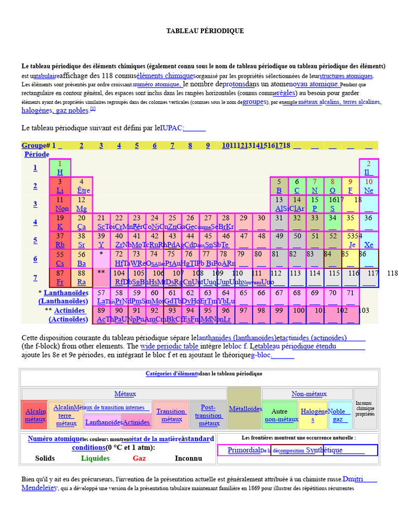
Task: Open the 'Catégories d'éléments' link
Action: click(x=172, y=374)
